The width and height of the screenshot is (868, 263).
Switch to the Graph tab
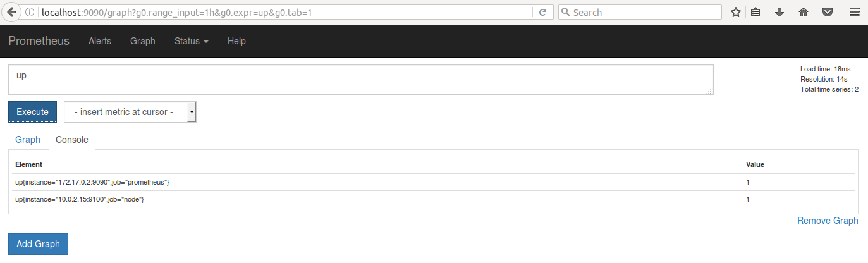28,140
